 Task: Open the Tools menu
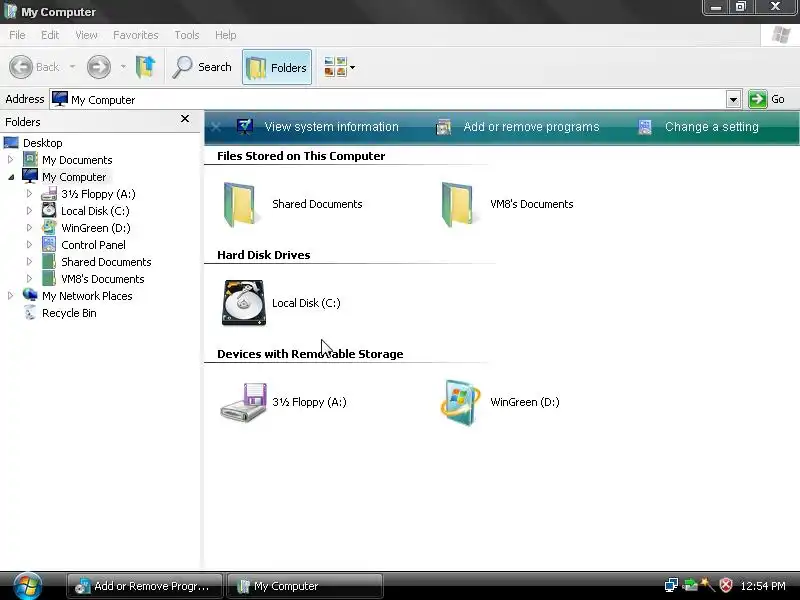pyautogui.click(x=187, y=35)
